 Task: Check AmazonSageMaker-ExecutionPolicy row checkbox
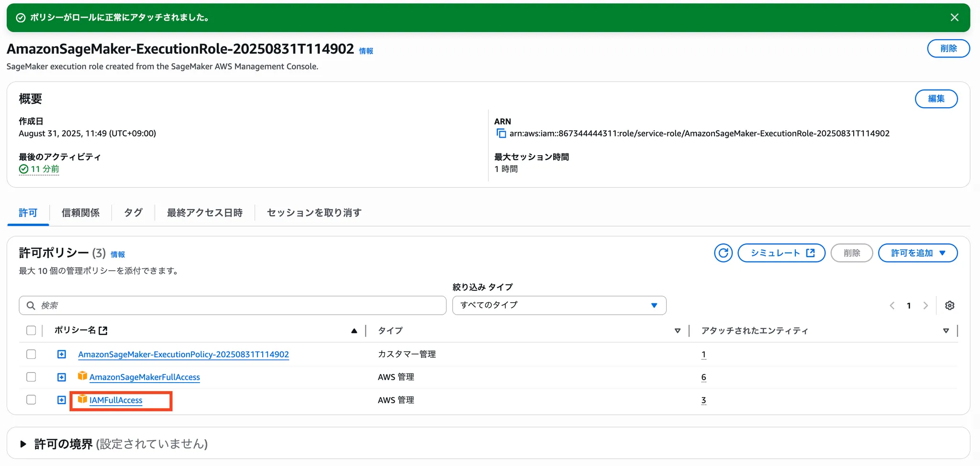click(x=31, y=354)
